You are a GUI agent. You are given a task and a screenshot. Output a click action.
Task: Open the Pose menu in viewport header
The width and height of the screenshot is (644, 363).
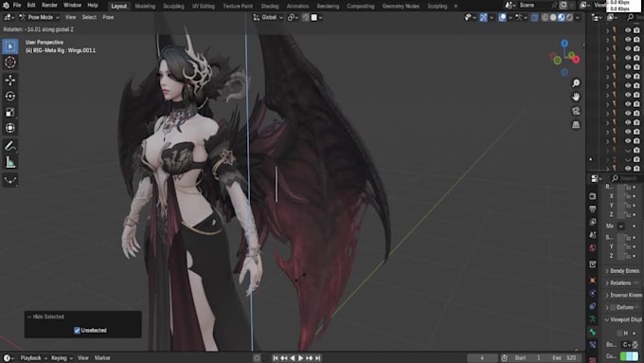click(x=108, y=17)
